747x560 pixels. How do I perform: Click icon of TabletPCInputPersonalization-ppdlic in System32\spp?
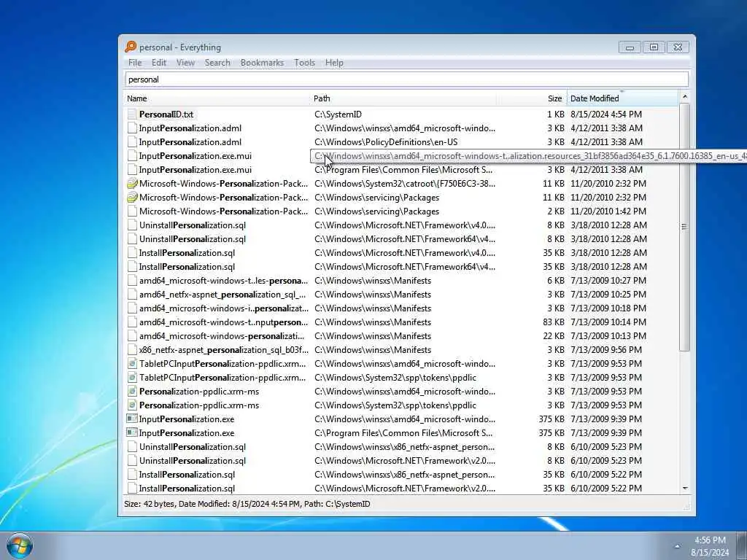pos(132,378)
